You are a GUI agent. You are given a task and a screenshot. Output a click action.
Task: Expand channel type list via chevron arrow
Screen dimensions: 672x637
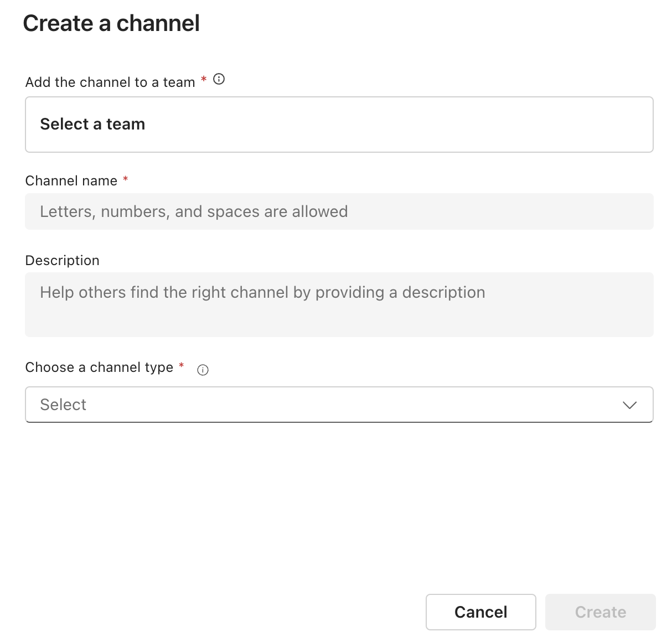[x=629, y=405]
